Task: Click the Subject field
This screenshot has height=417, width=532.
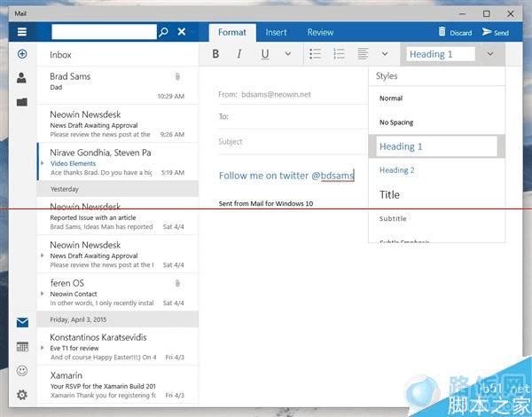Action: 293,142
